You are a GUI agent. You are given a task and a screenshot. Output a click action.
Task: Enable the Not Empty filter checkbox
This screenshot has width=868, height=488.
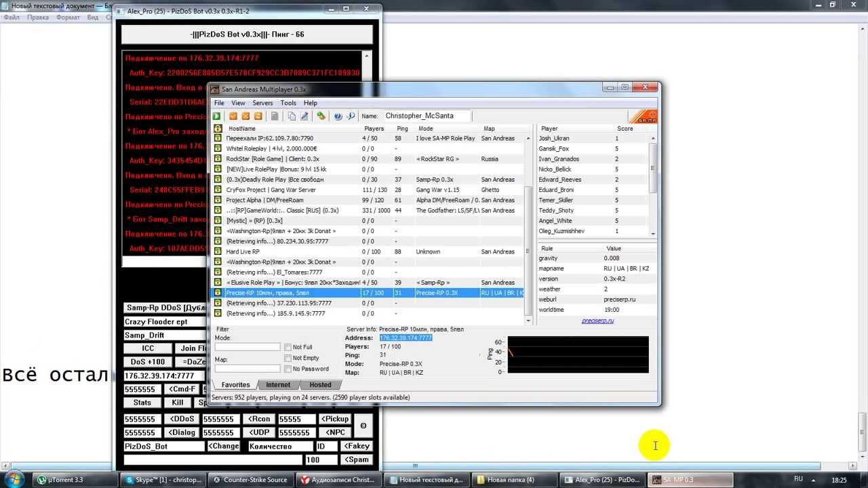[x=288, y=358]
